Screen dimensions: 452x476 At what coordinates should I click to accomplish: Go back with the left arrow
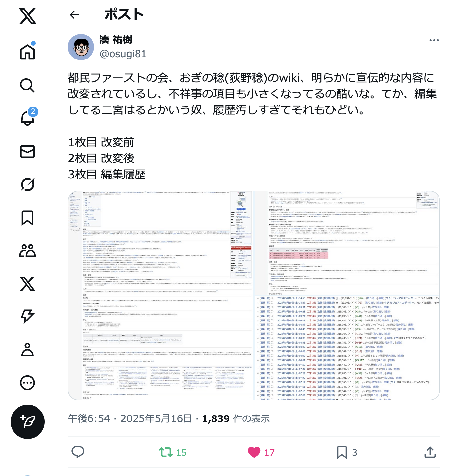[75, 15]
